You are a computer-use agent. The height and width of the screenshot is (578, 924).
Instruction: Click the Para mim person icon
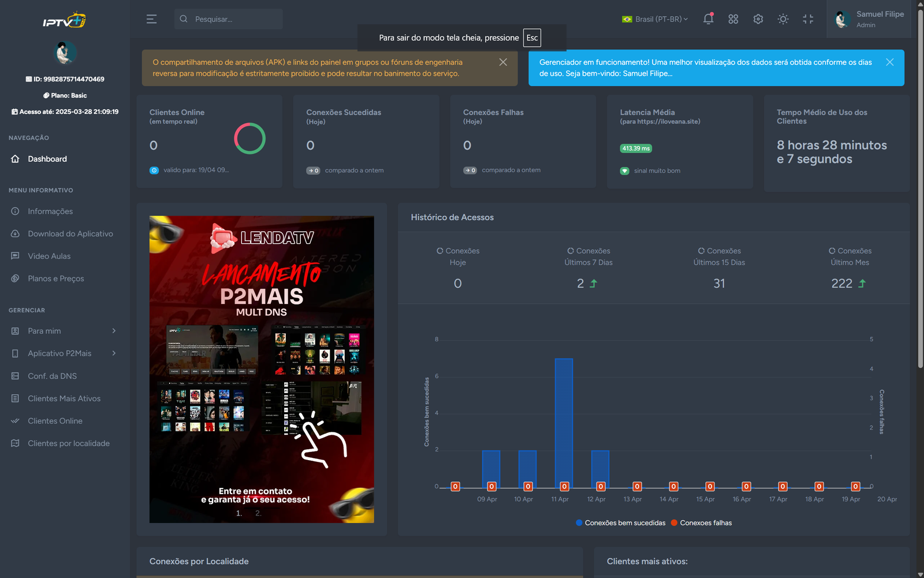(x=16, y=331)
